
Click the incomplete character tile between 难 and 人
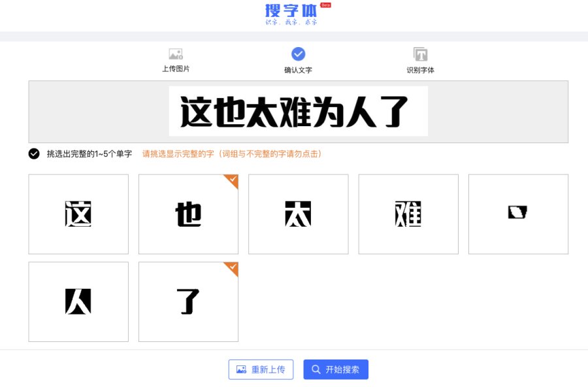pos(518,214)
